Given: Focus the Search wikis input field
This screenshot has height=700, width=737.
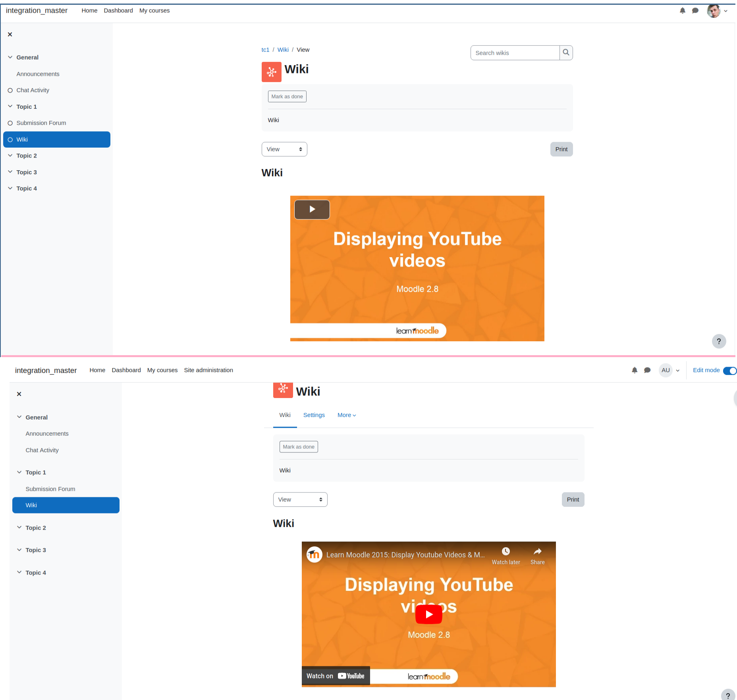Looking at the screenshot, I should pos(515,53).
